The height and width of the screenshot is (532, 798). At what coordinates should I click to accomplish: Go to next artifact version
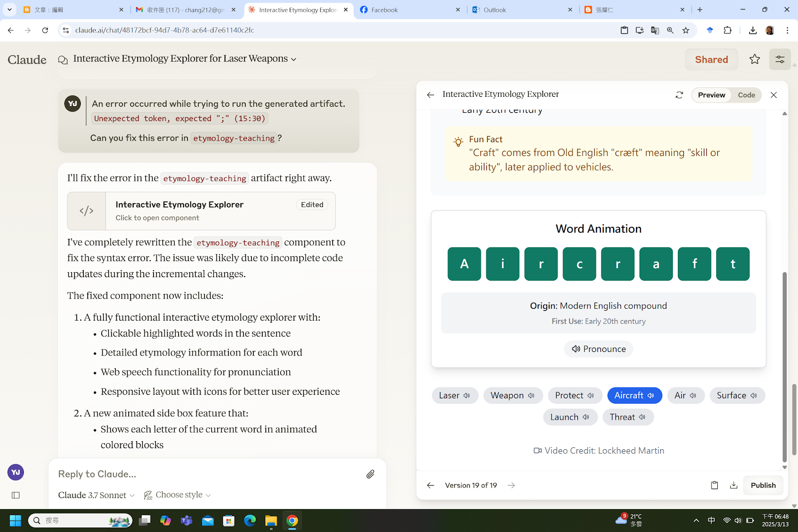pyautogui.click(x=511, y=485)
